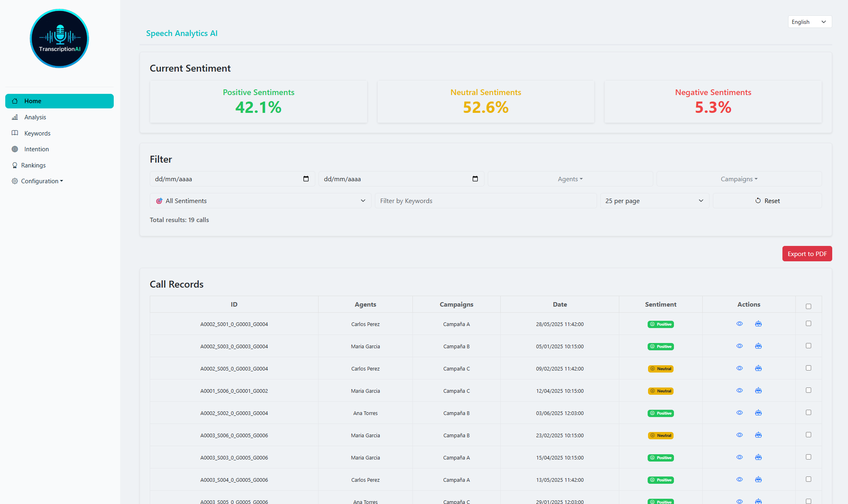The width and height of the screenshot is (848, 504).
Task: Select the Analysis sidebar icon
Action: (15, 117)
